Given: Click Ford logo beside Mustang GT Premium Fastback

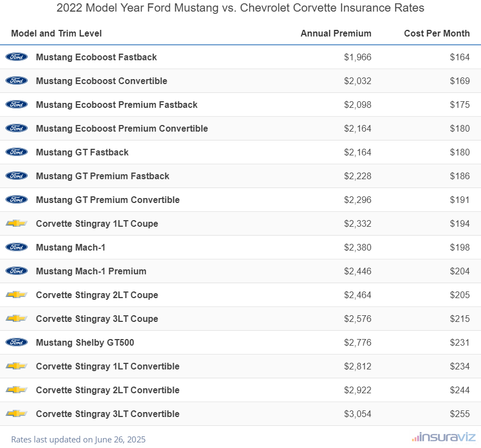Looking at the screenshot, I should (17, 176).
